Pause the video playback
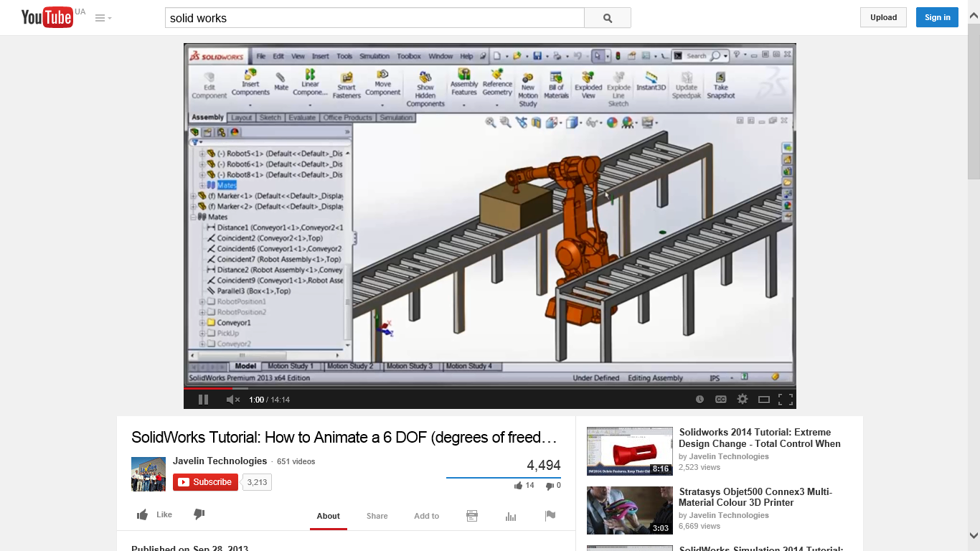Viewport: 980px width, 551px height. pyautogui.click(x=203, y=400)
